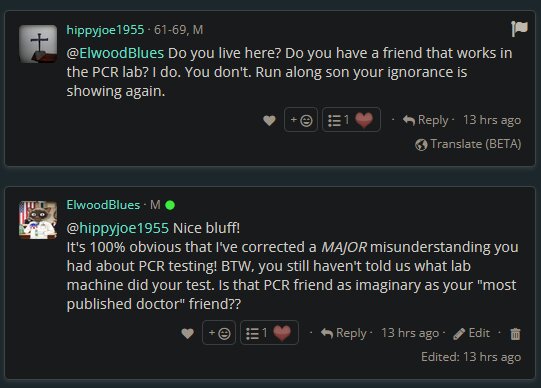This screenshot has width=541, height=388.
Task: Like ElwoodBlues' comment with the heart icon
Action: click(x=187, y=333)
